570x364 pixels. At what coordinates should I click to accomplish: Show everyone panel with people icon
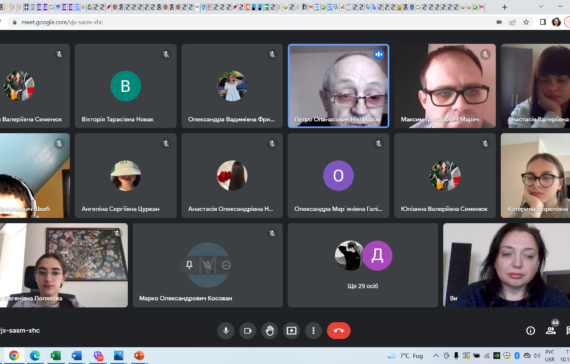pyautogui.click(x=551, y=330)
